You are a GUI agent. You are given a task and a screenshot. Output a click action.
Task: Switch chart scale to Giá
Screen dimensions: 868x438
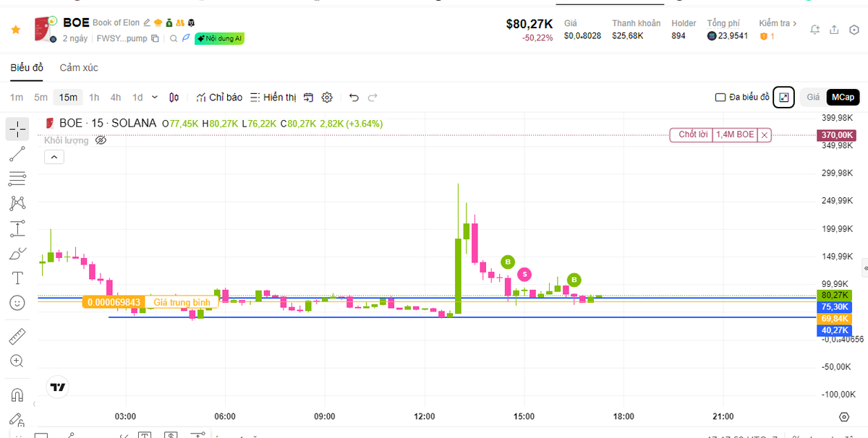coord(813,97)
